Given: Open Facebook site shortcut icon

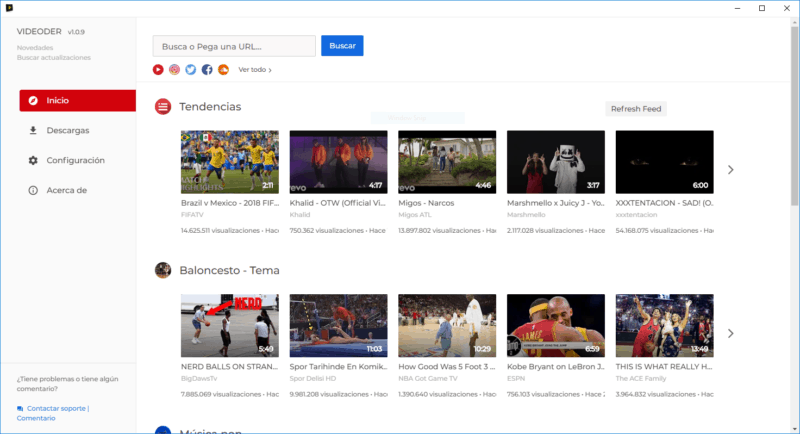Looking at the screenshot, I should [207, 70].
